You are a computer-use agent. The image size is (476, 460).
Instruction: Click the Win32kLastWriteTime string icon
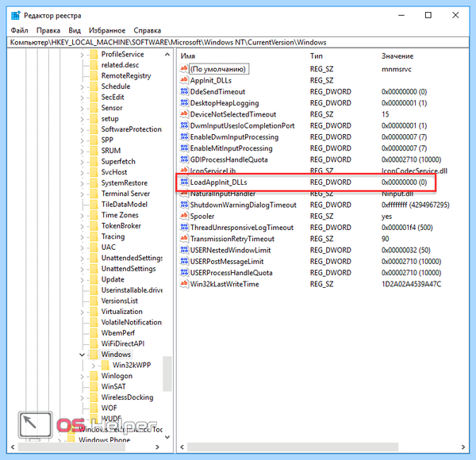tap(184, 284)
